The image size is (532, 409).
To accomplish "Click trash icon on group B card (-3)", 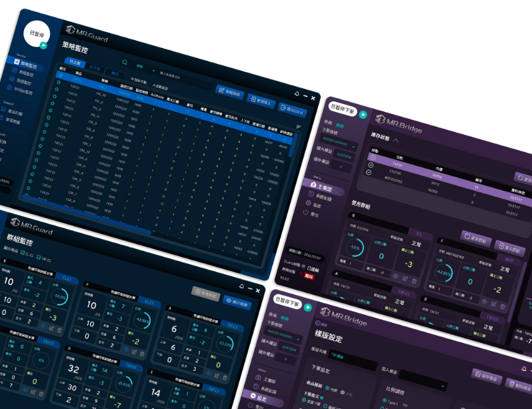I will 60,330.
